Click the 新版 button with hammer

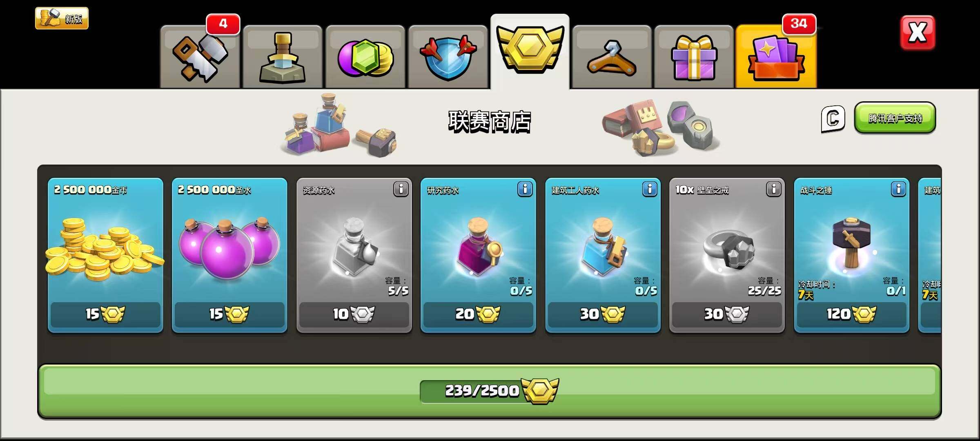pyautogui.click(x=62, y=18)
